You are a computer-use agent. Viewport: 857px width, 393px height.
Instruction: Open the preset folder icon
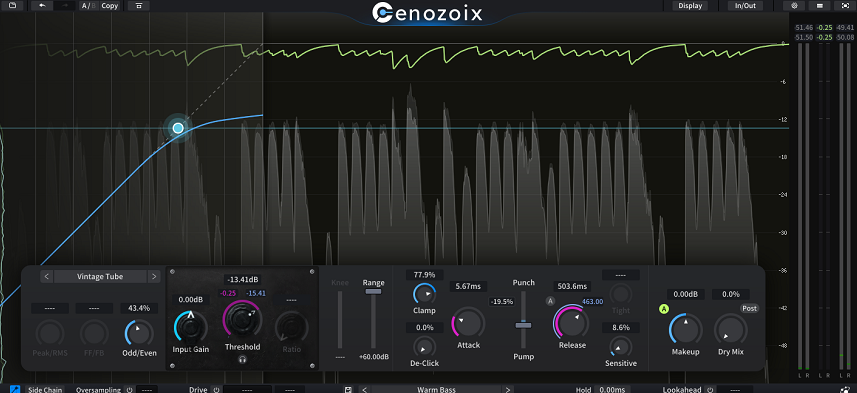coord(12,5)
